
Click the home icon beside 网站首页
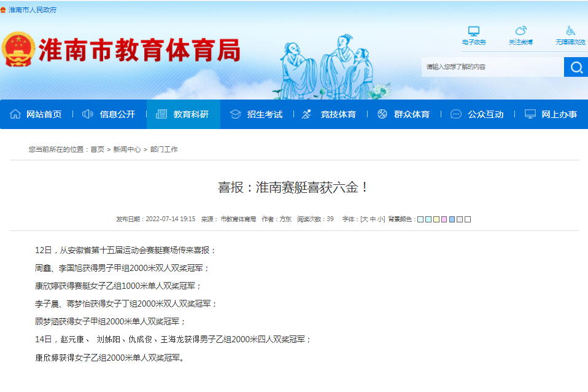15,114
